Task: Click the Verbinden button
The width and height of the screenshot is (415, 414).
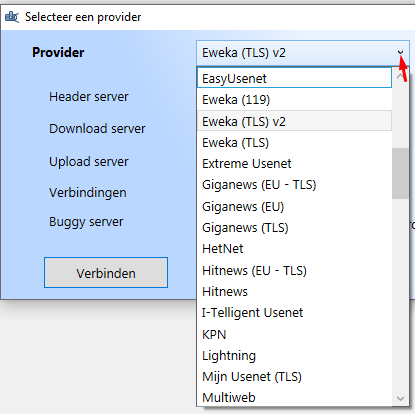Action: point(106,272)
